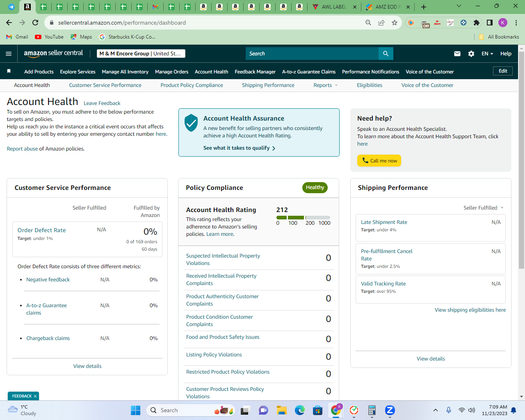The height and width of the screenshot is (420, 525).
Task: Select the Shipping Performance sub-navigation tab
Action: click(x=268, y=85)
